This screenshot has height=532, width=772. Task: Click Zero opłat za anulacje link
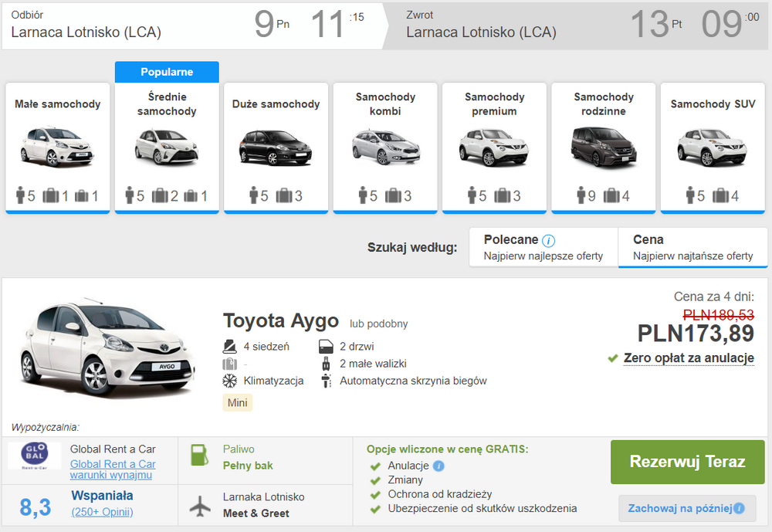(689, 358)
